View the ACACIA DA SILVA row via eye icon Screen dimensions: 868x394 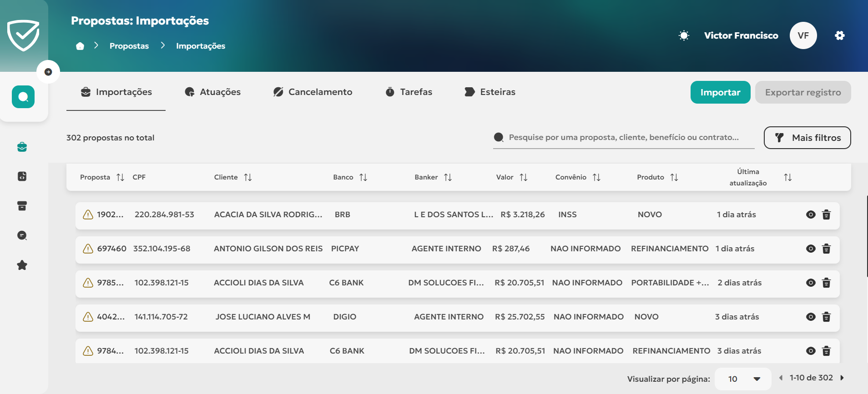[811, 214]
